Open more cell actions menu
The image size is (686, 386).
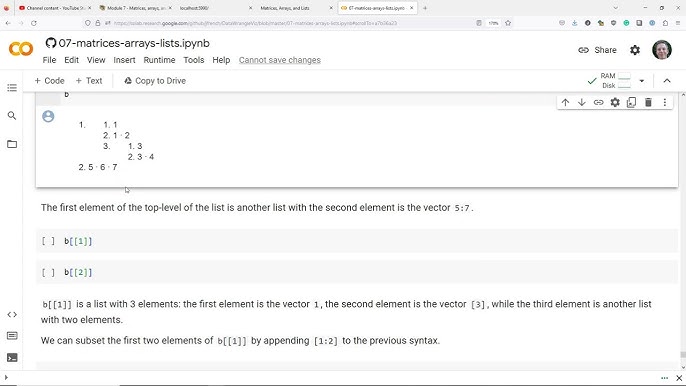(665, 102)
